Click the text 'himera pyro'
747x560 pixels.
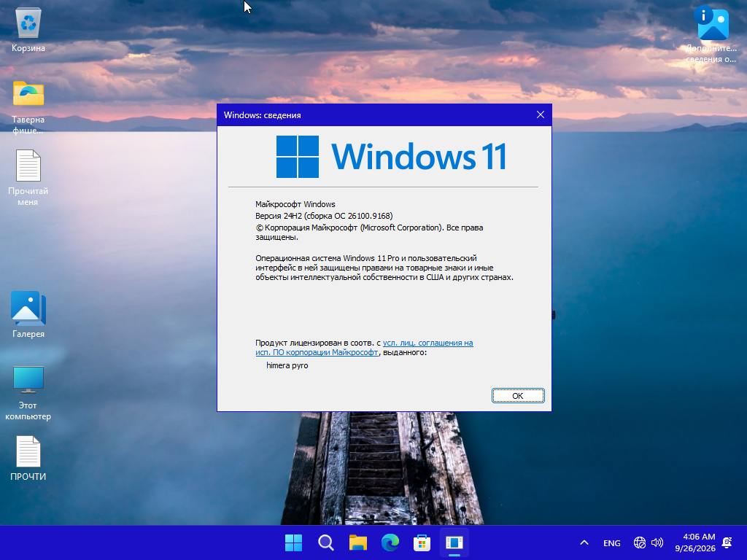tap(287, 365)
